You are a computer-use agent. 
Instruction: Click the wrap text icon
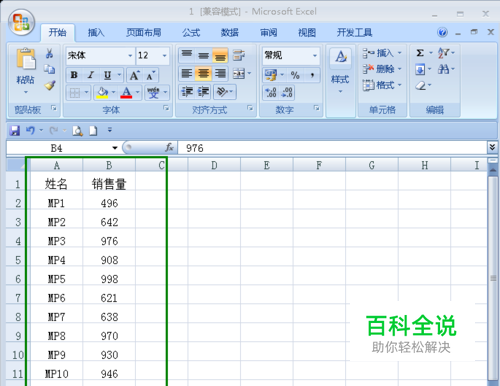point(239,55)
